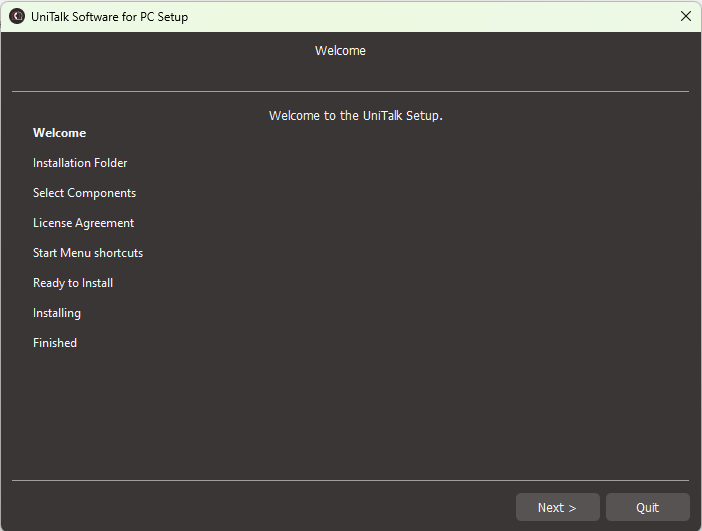Quit the installer with the Quit button

647,507
